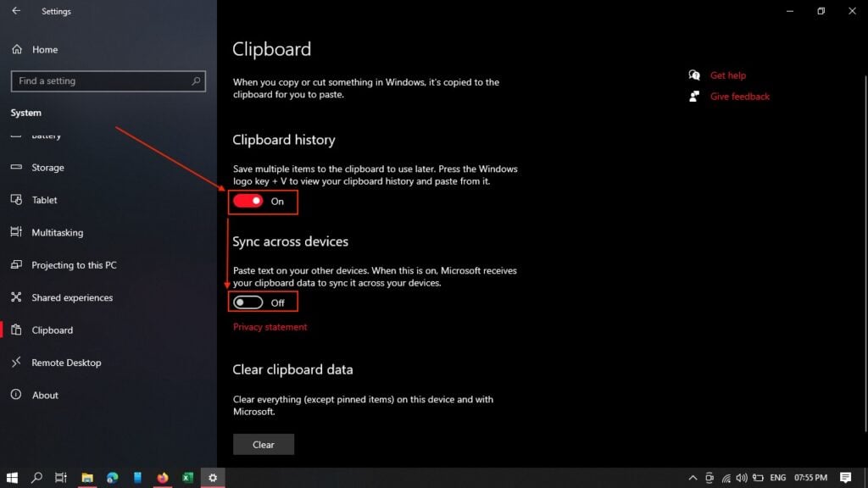Open the Windows Start menu
Image resolution: width=868 pixels, height=488 pixels.
coord(12,478)
